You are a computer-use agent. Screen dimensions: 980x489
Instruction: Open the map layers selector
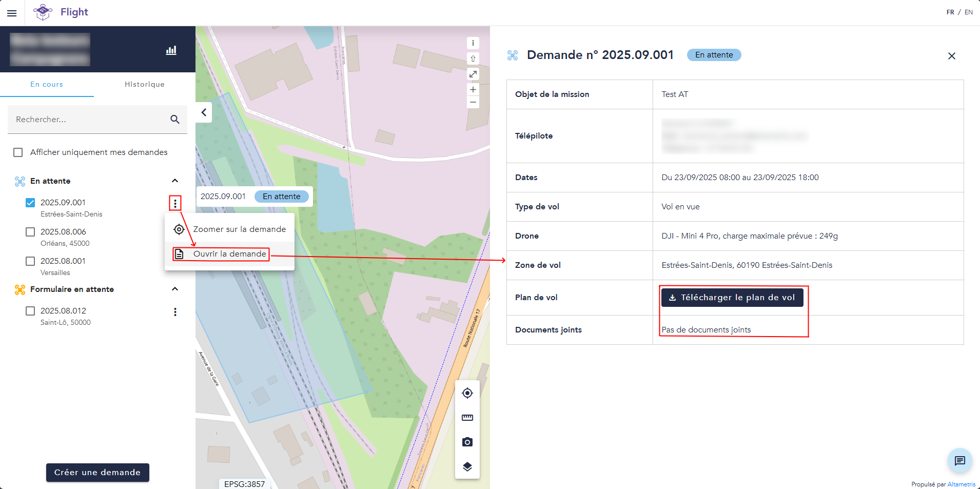[467, 466]
